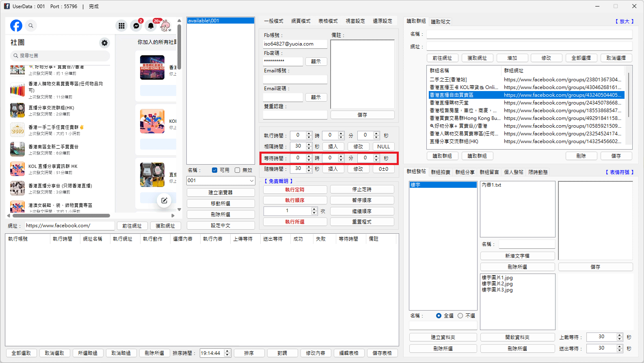Click the 建立瀏覽器 button
The width and height of the screenshot is (644, 363).
click(x=221, y=192)
